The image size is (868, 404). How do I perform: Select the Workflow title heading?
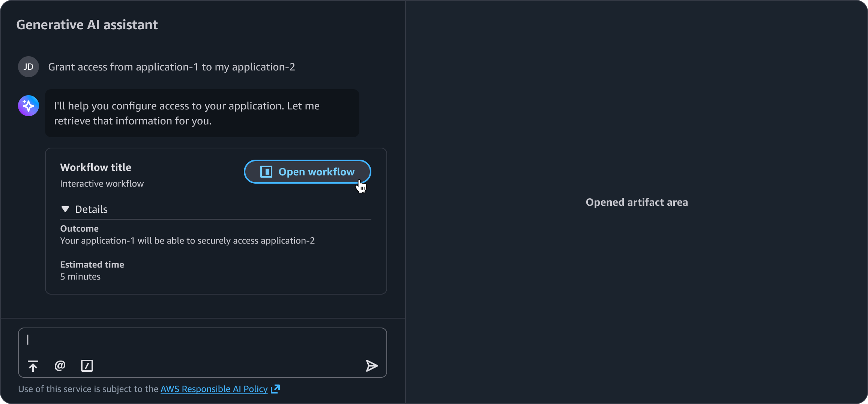point(96,167)
